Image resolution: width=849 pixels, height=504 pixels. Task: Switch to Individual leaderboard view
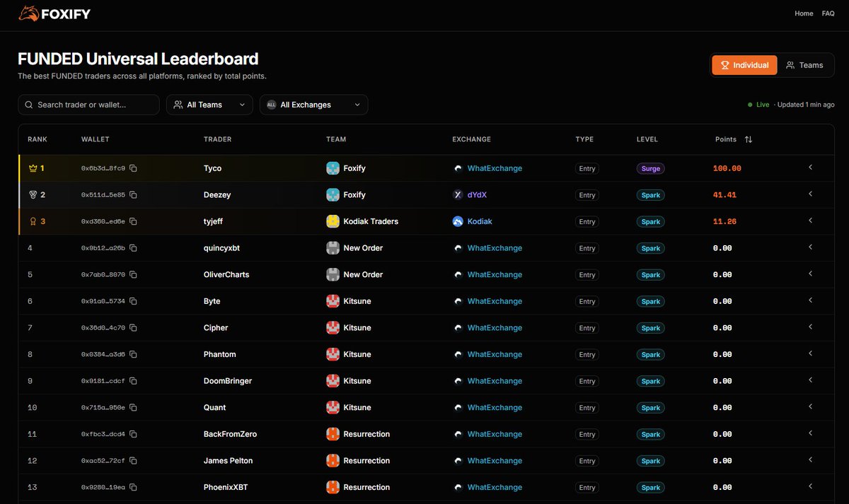pos(744,65)
